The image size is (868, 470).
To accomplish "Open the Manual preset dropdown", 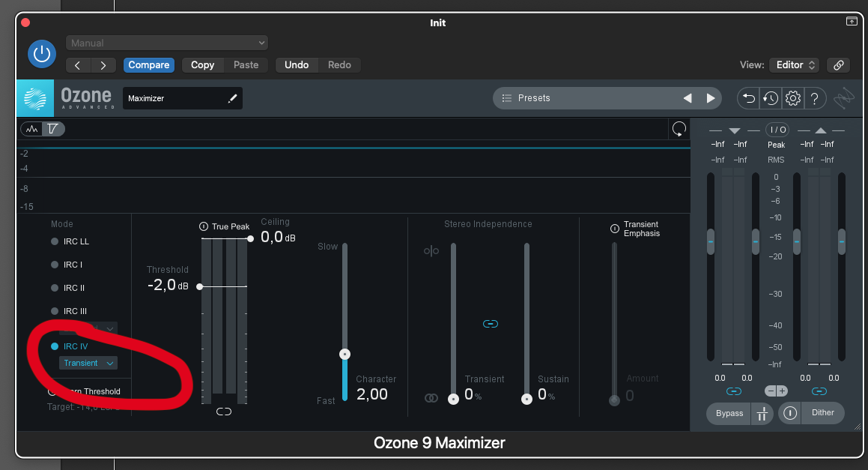I will (x=166, y=43).
